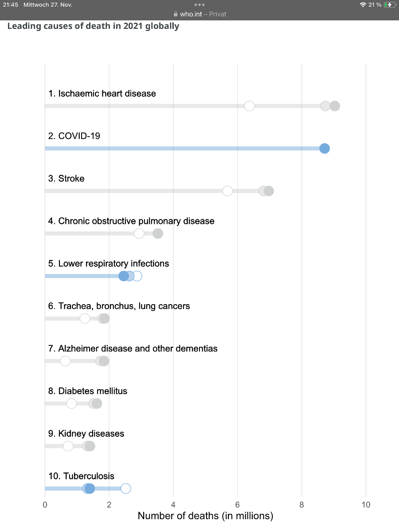Select white marker on Trachea, bronchus, lung cancers
The height and width of the screenshot is (532, 399).
coord(85,319)
